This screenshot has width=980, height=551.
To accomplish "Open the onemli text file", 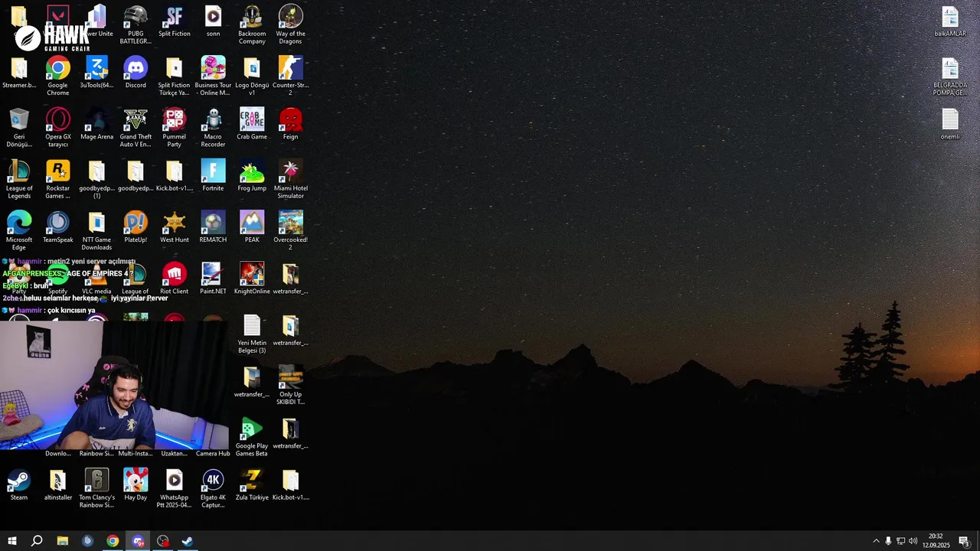I will tap(950, 124).
